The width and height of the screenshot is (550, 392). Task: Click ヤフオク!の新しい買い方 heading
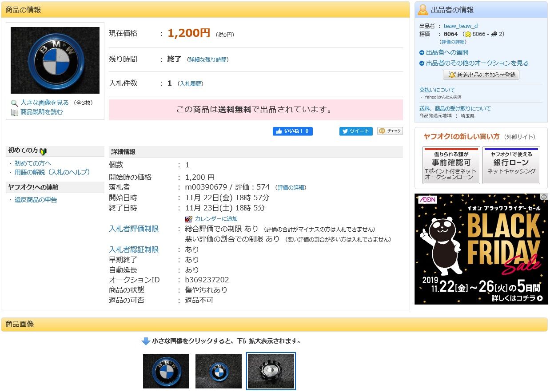tap(462, 137)
